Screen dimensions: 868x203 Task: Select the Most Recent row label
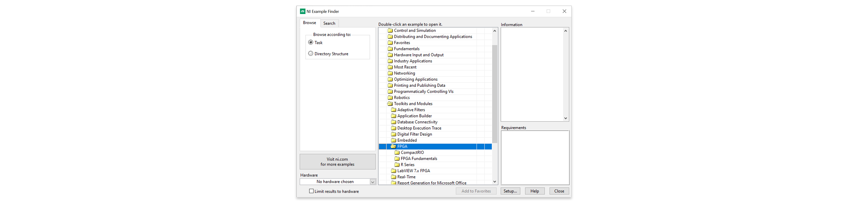(x=405, y=67)
